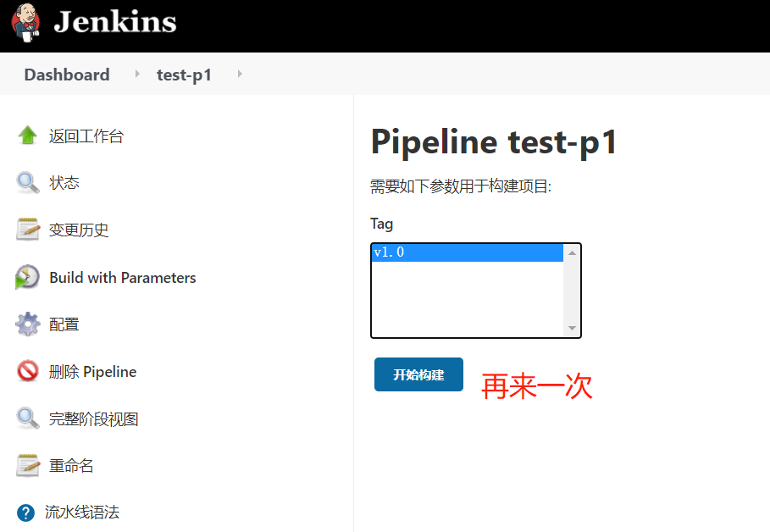Click the red prohibited icon for 删除 Pipeline

(x=27, y=371)
